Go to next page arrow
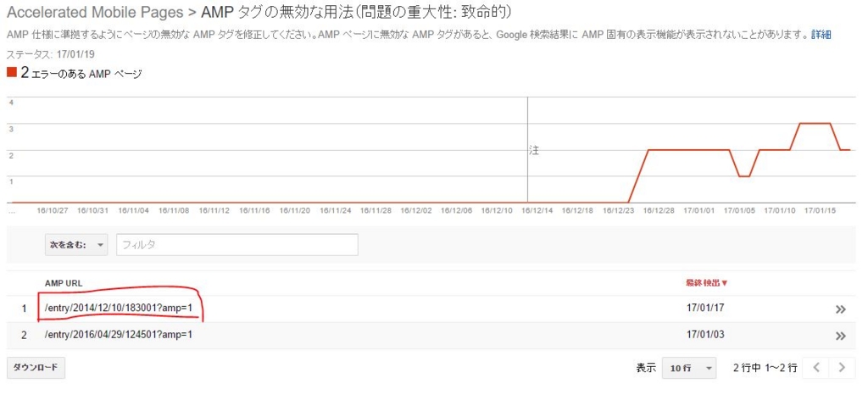The height and width of the screenshot is (395, 868). (x=842, y=367)
